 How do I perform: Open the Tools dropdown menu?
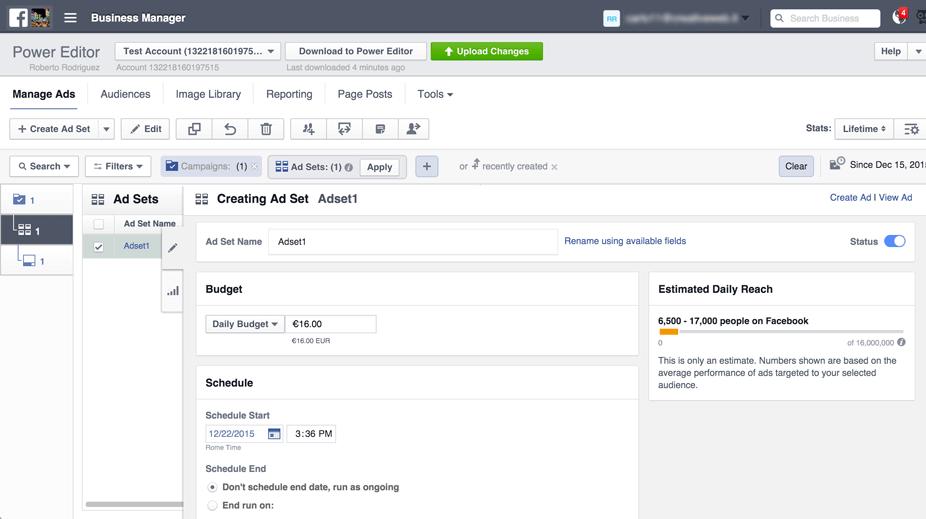435,94
